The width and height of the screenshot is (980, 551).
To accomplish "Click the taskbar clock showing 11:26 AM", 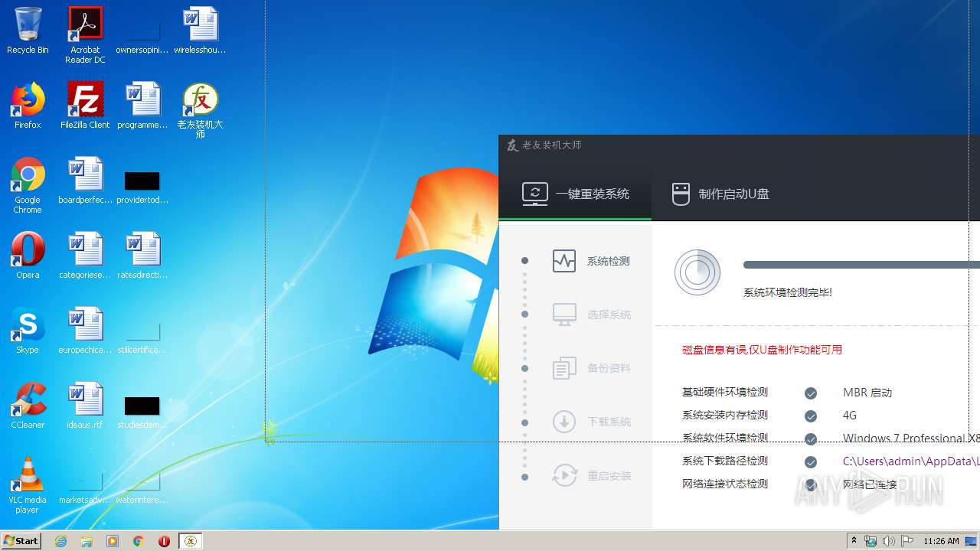I will pyautogui.click(x=941, y=541).
